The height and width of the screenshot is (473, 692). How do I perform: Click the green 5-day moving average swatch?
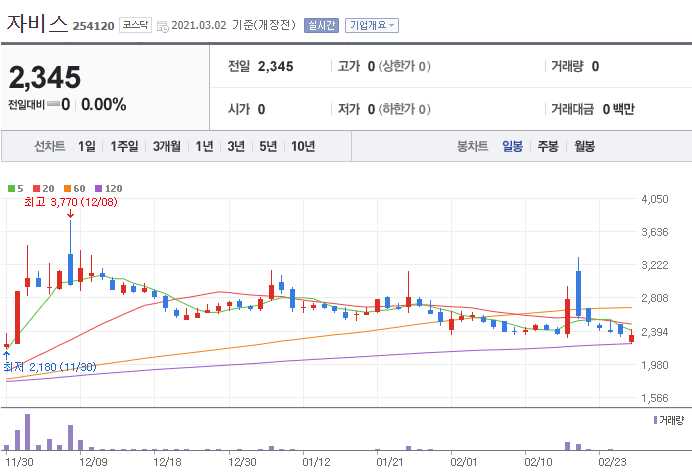coord(11,188)
